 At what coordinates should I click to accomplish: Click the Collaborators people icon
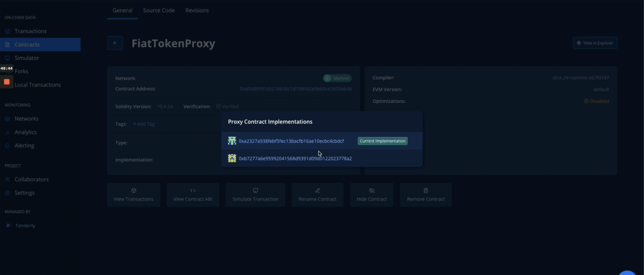[x=8, y=180]
